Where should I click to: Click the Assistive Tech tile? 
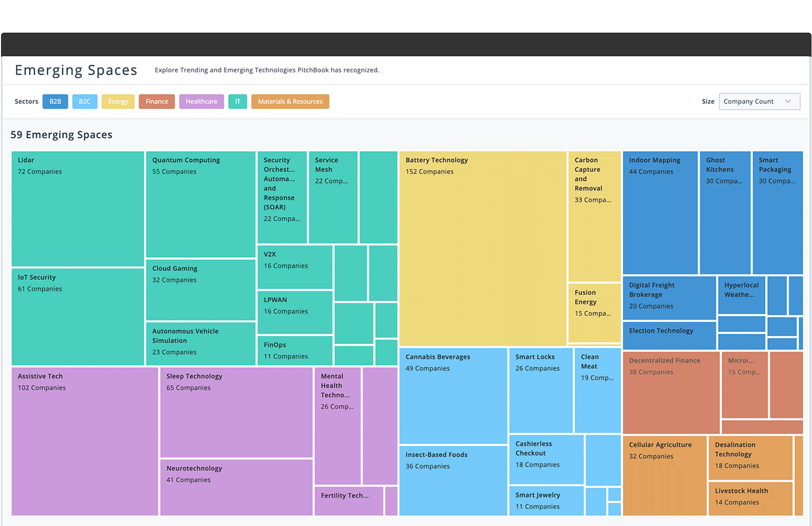point(84,441)
